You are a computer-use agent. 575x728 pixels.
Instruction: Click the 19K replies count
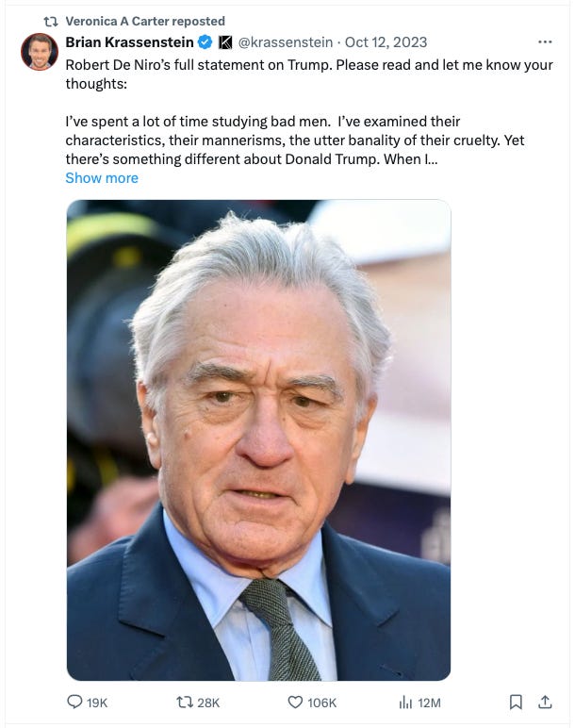[x=97, y=703]
